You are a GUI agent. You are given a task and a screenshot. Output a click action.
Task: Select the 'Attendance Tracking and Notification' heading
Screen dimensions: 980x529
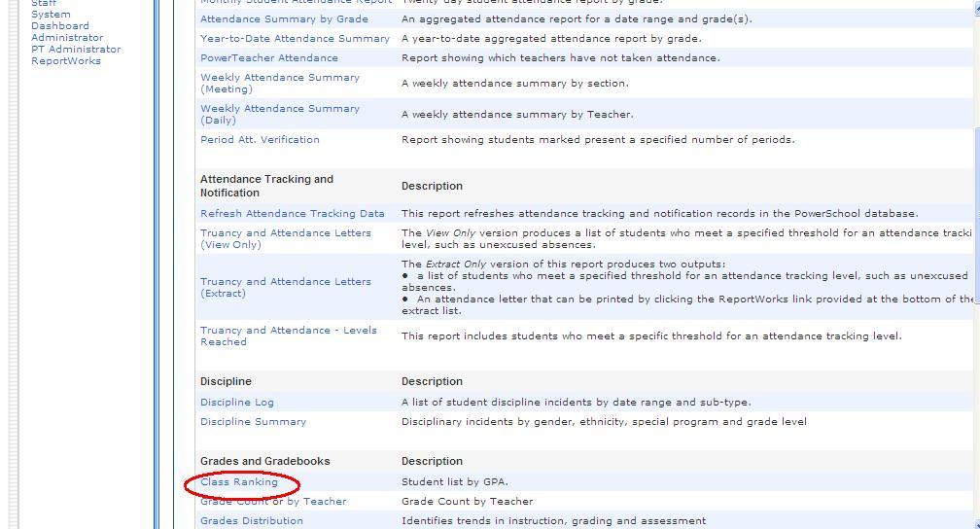click(x=266, y=187)
